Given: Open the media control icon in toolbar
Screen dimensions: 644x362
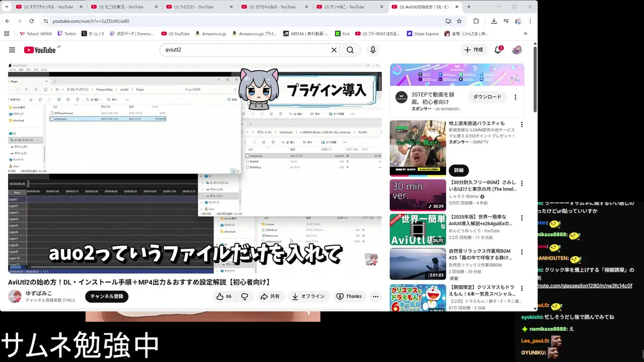Looking at the screenshot, I should click(506, 21).
